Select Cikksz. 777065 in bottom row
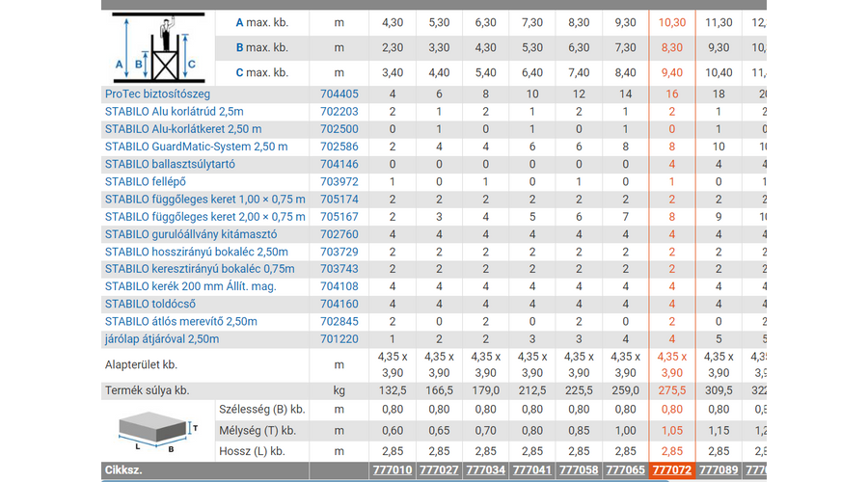868x482 pixels. pos(625,470)
